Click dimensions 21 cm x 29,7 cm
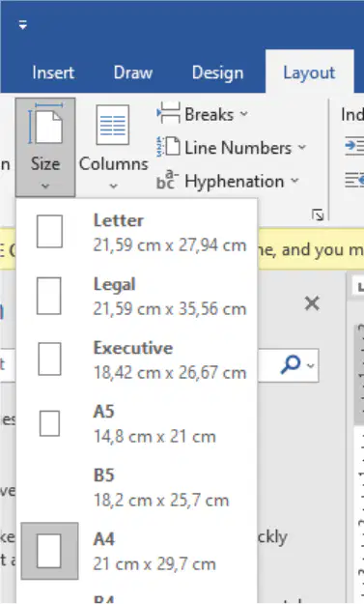 click(154, 564)
